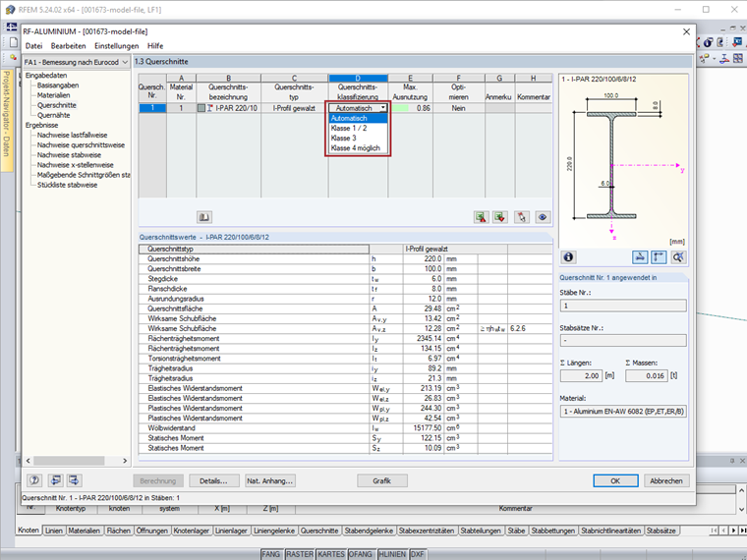Select Querschnitte in navigator tree
Screen dimensions: 747x560
pos(57,105)
